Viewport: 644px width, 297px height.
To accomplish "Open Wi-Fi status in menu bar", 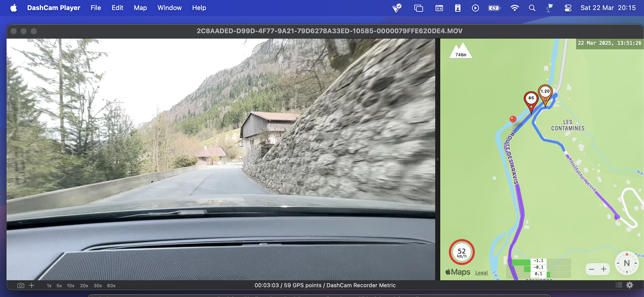I will pyautogui.click(x=514, y=8).
